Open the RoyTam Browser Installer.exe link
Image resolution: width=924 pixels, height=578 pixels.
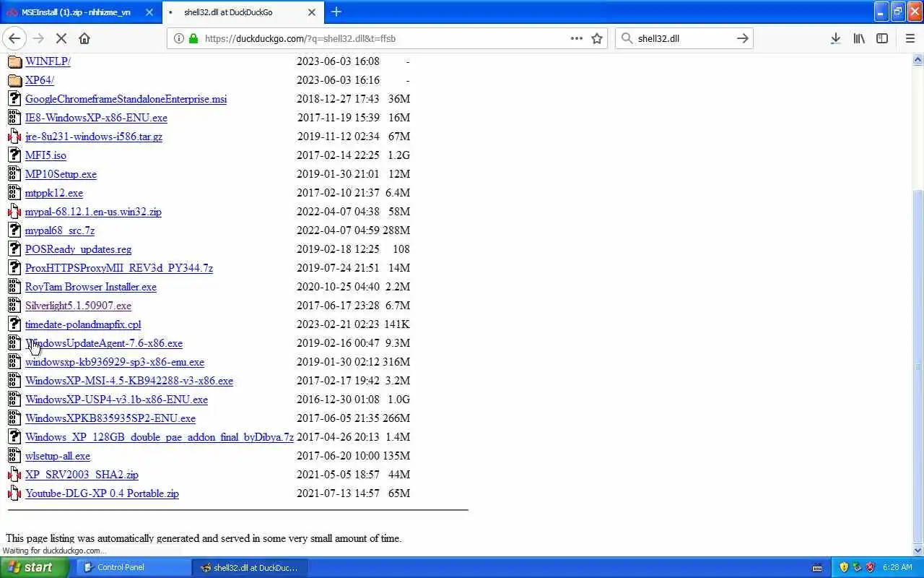click(91, 287)
